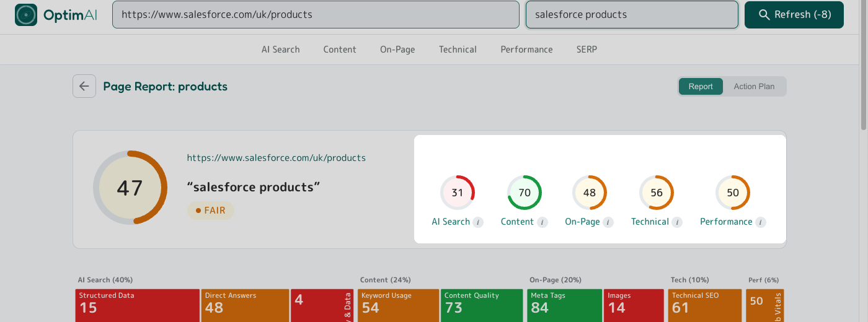Open the AI Search tab
This screenshot has height=322, width=868.
click(x=280, y=50)
